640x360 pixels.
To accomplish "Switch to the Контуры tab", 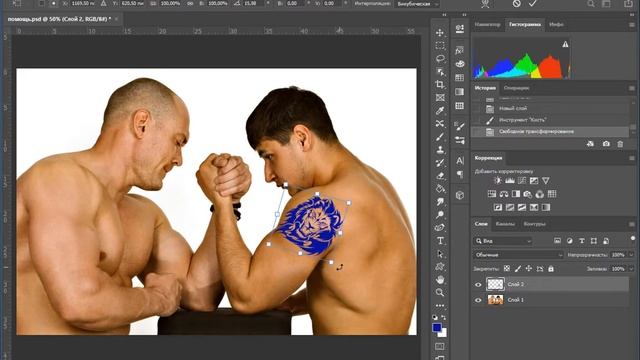I will pos(534,224).
